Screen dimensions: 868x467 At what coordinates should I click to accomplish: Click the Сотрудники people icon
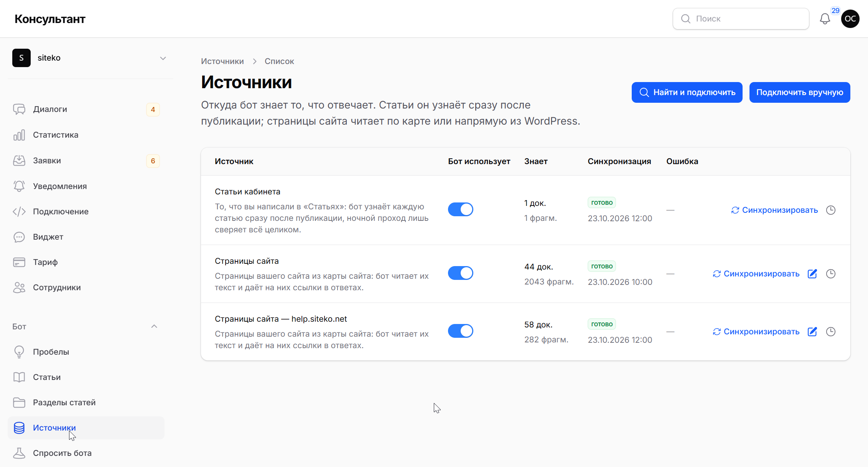(x=19, y=288)
